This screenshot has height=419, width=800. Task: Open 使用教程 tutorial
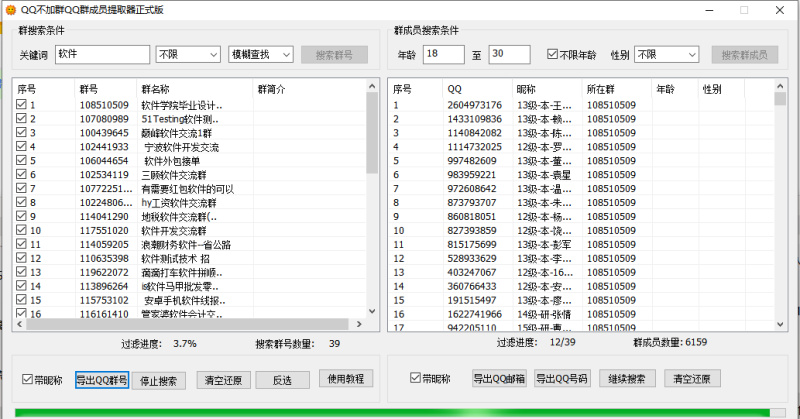(x=345, y=379)
